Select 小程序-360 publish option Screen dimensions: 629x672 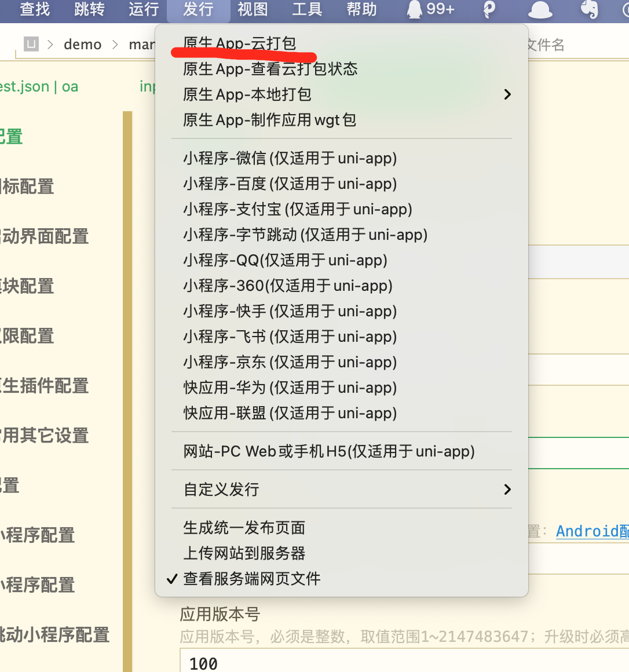click(342, 286)
